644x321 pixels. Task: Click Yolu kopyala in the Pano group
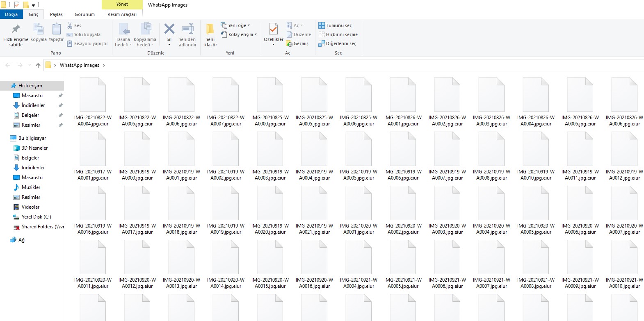[x=84, y=34]
